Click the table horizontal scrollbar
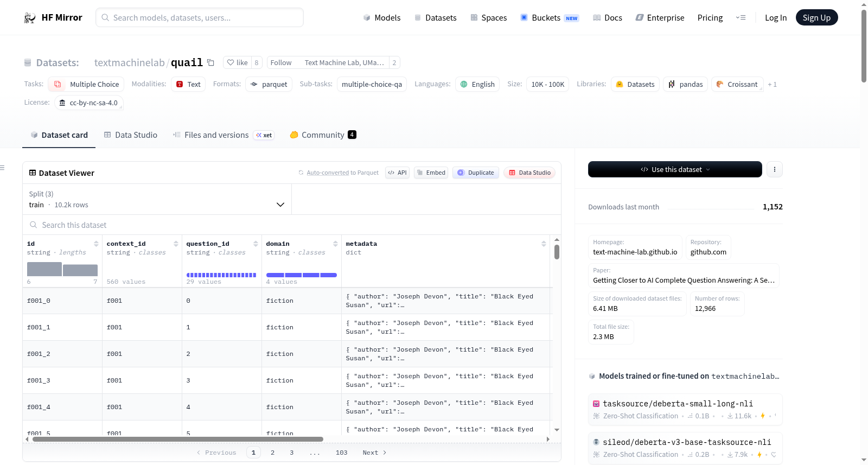 (178, 439)
